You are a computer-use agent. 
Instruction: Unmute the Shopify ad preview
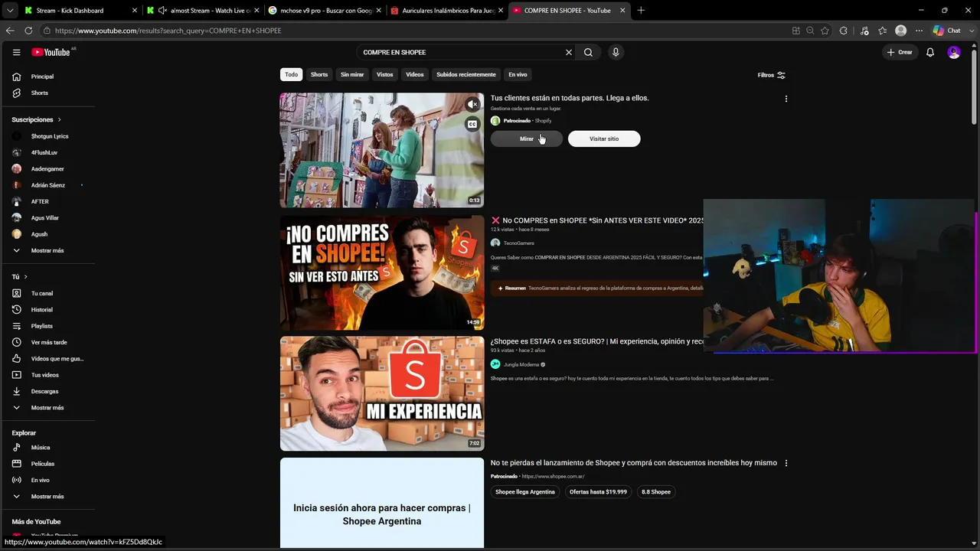(x=472, y=104)
